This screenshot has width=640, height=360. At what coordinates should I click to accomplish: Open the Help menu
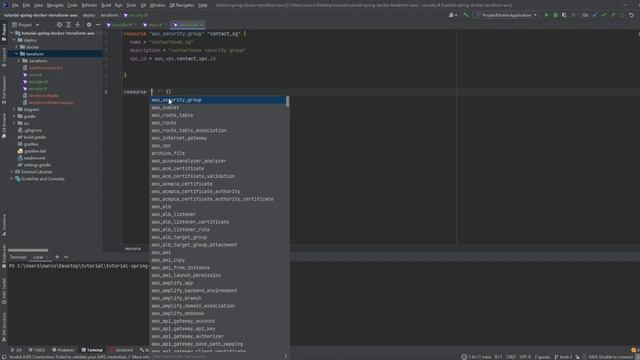click(202, 5)
